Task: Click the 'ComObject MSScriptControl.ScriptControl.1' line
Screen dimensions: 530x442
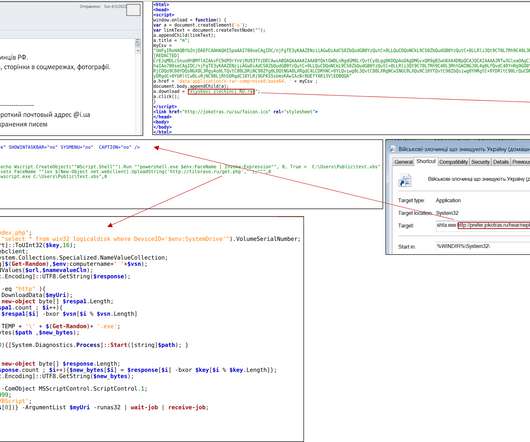Action: pos(74,389)
